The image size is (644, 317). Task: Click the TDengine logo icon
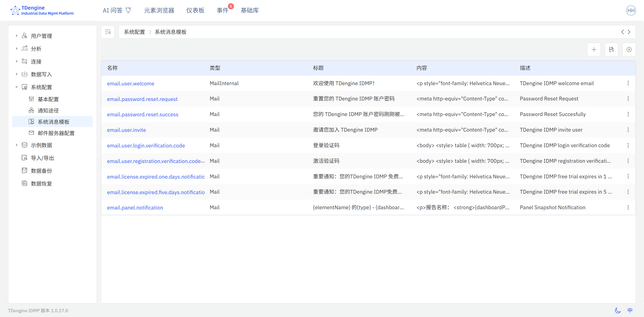pyautogui.click(x=15, y=10)
